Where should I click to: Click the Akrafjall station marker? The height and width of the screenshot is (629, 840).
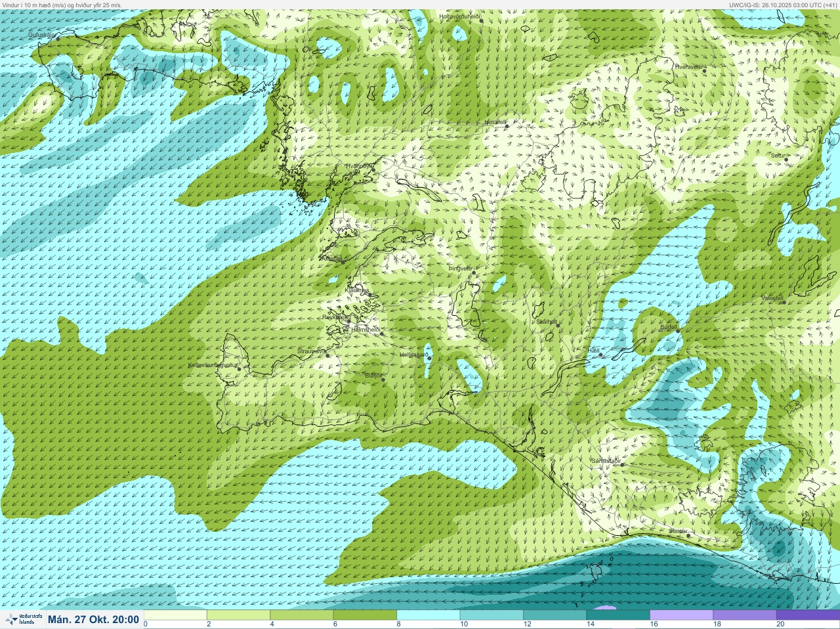tap(342, 262)
